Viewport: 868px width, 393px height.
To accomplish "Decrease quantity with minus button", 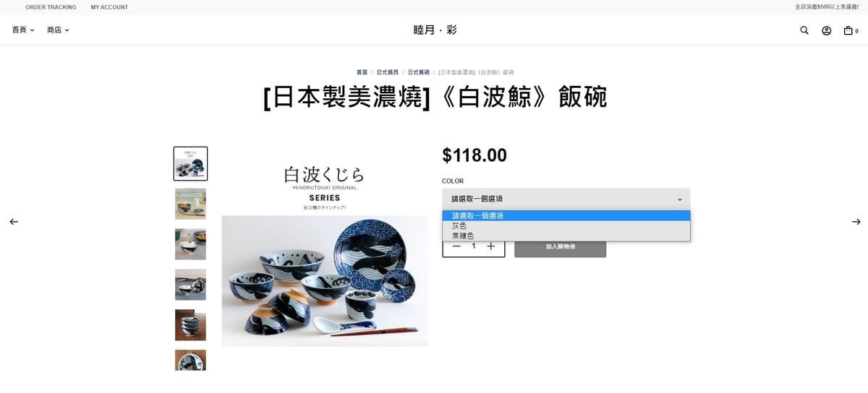I will [456, 246].
